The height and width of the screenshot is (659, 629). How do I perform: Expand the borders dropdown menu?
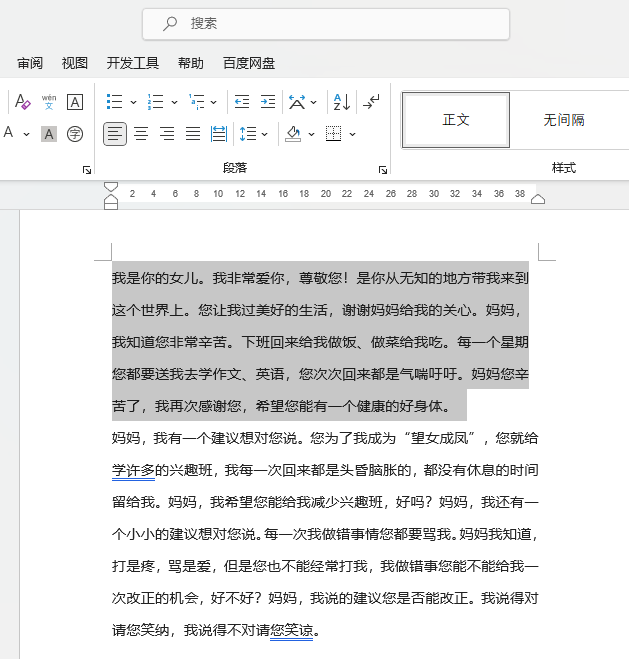coord(353,134)
